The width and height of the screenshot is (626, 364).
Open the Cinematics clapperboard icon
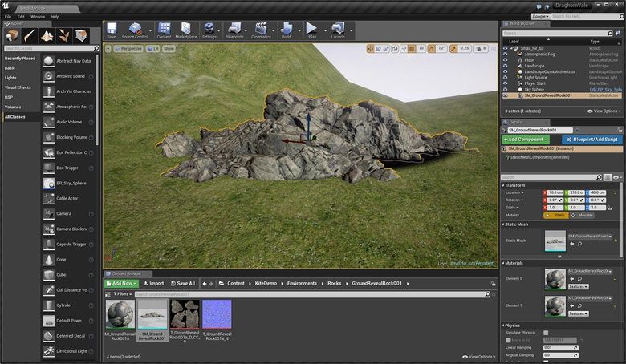pos(261,30)
